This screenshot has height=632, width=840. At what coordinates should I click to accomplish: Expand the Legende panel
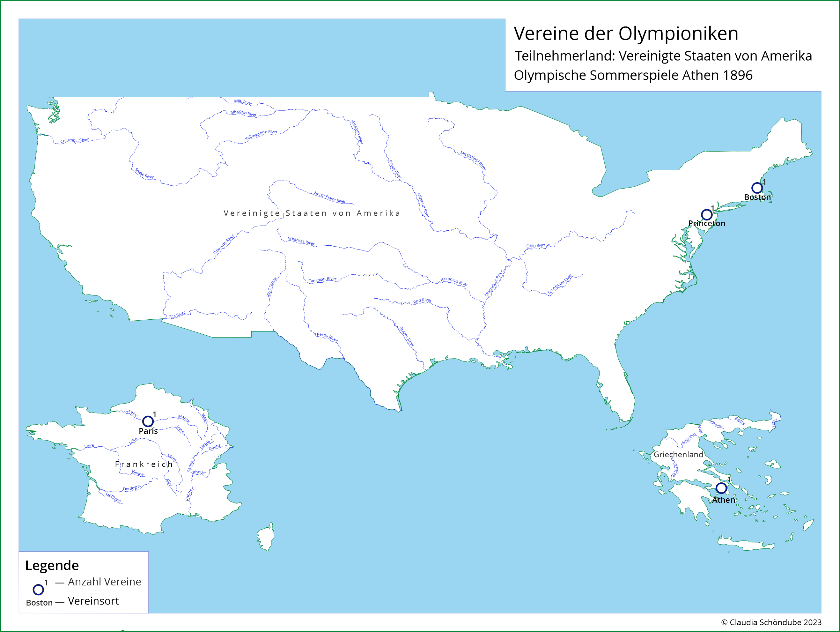(x=52, y=566)
